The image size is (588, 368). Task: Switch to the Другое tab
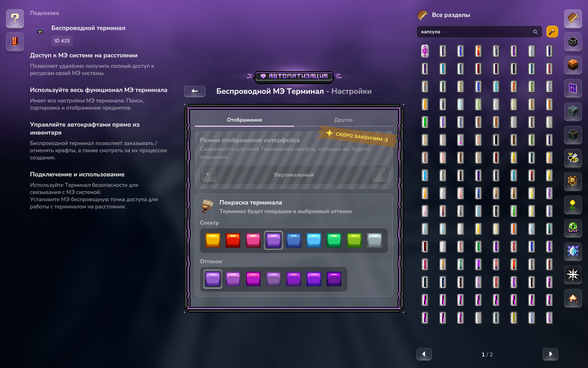(343, 120)
